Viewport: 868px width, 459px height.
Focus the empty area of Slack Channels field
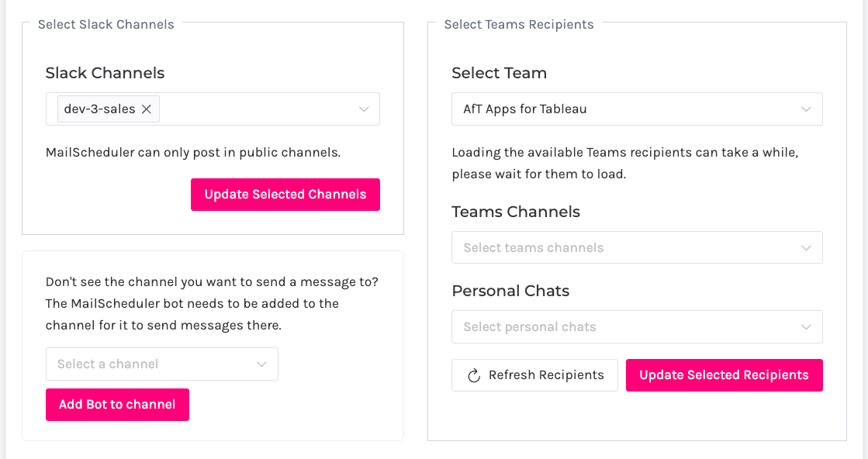(x=256, y=109)
